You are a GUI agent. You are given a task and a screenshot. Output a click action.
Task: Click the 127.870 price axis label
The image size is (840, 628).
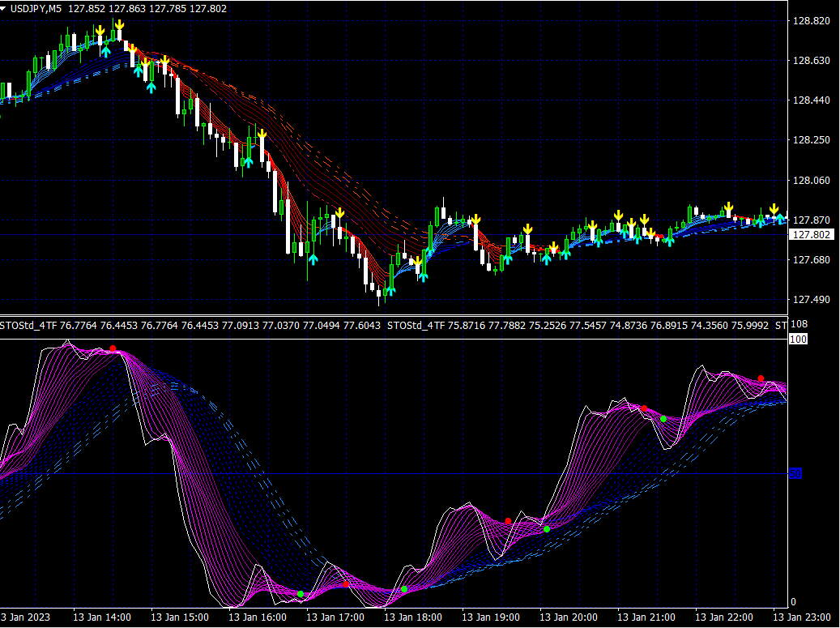[x=811, y=220]
